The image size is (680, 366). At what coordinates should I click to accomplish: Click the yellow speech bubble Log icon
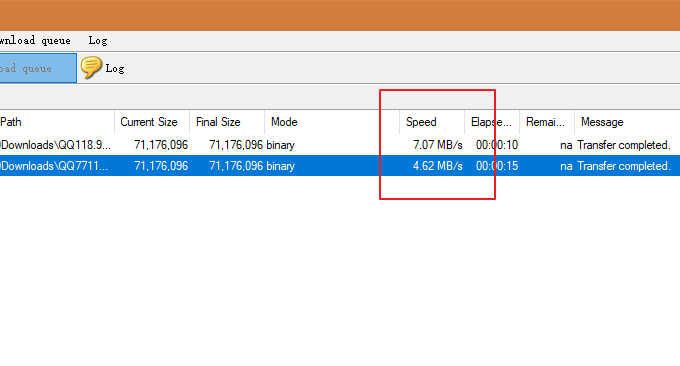(x=91, y=67)
